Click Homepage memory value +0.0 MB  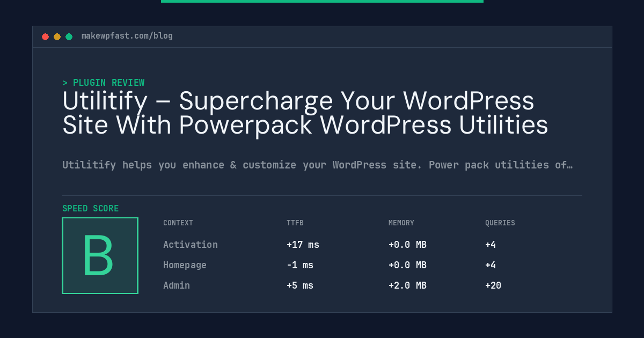pos(407,265)
